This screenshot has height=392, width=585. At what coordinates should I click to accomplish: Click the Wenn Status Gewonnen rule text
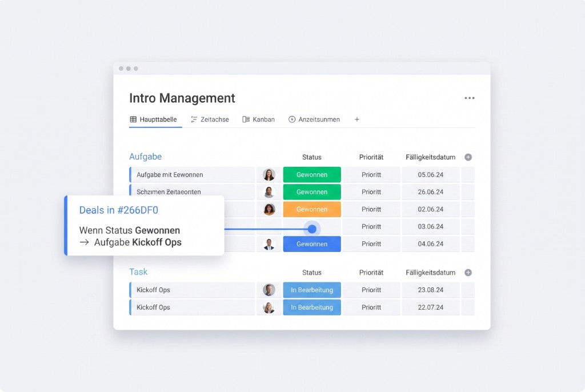(x=130, y=230)
